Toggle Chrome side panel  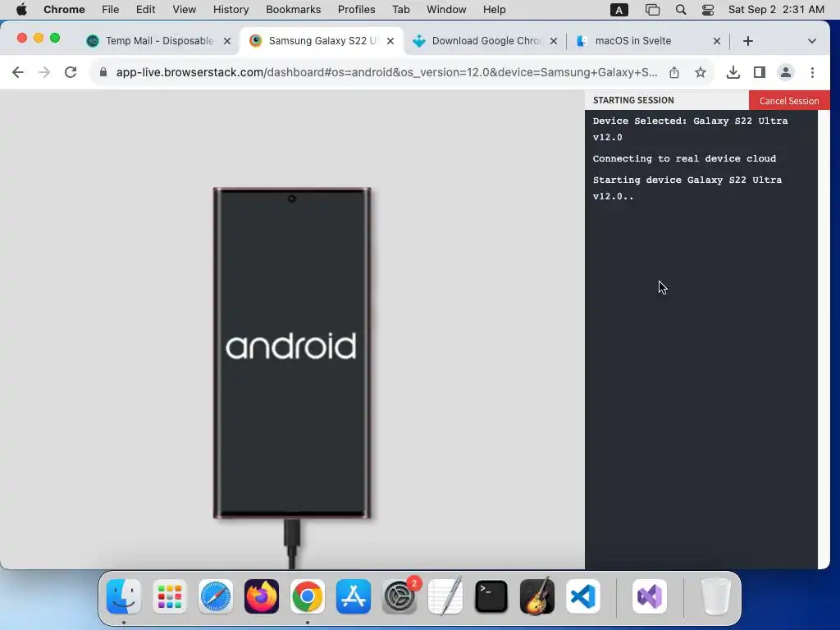coord(759,72)
